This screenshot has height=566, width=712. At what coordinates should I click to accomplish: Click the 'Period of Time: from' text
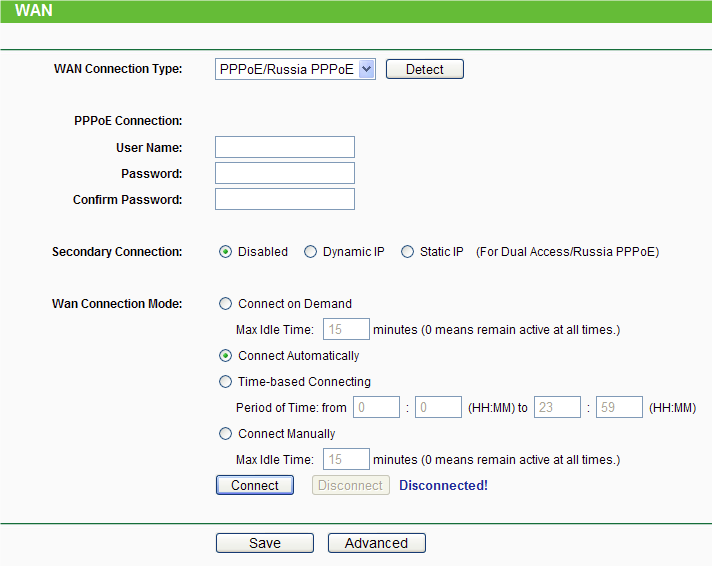[291, 407]
